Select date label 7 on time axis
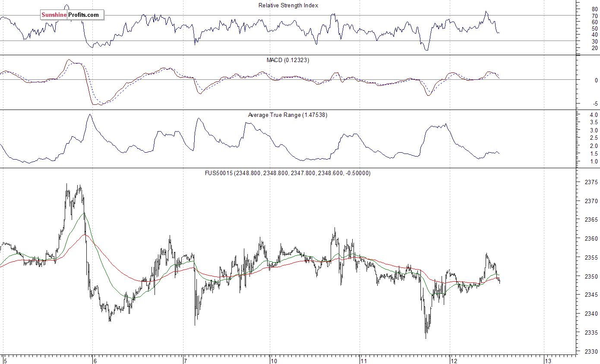This screenshot has height=364, width=600. pyautogui.click(x=186, y=361)
